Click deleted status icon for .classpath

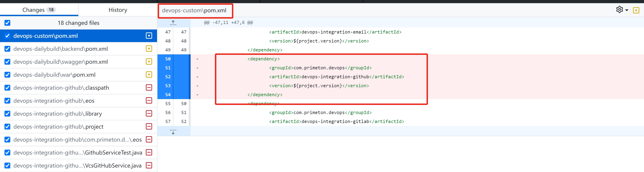coord(149,87)
